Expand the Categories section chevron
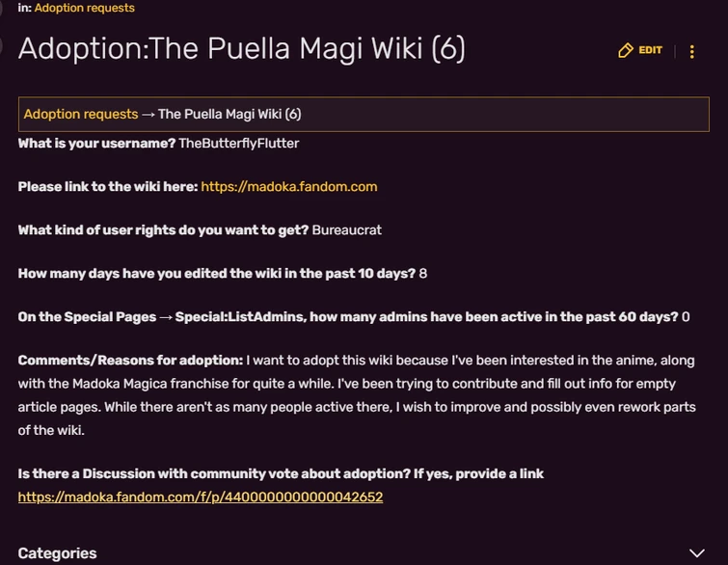This screenshot has height=565, width=728. (697, 553)
